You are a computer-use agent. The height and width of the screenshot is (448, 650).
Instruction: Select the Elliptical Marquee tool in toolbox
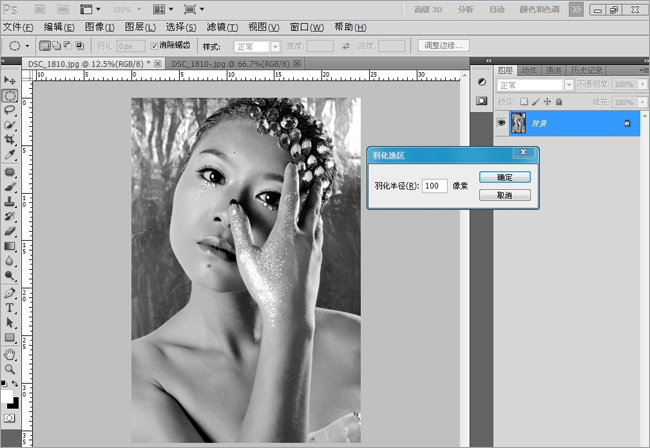(10, 96)
